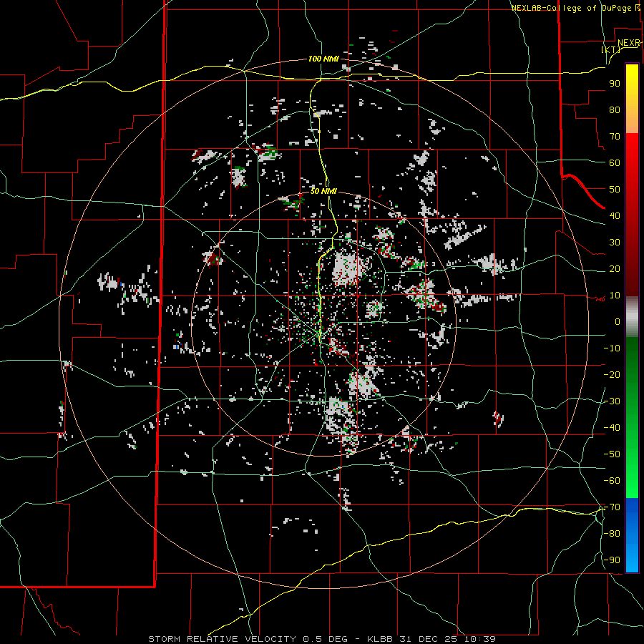This screenshot has height=644, width=644.
Task: Click the 0.5 DEG elevation text
Action: (x=326, y=639)
